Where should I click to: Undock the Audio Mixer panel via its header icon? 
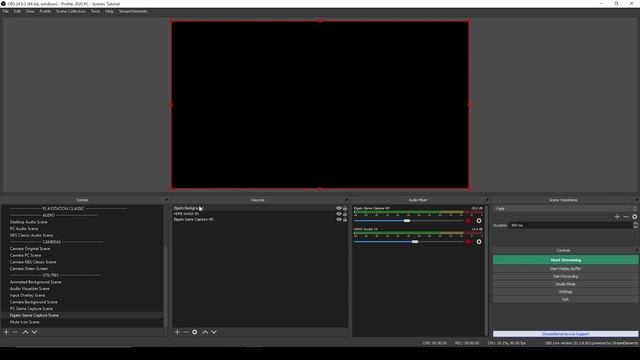click(x=487, y=200)
